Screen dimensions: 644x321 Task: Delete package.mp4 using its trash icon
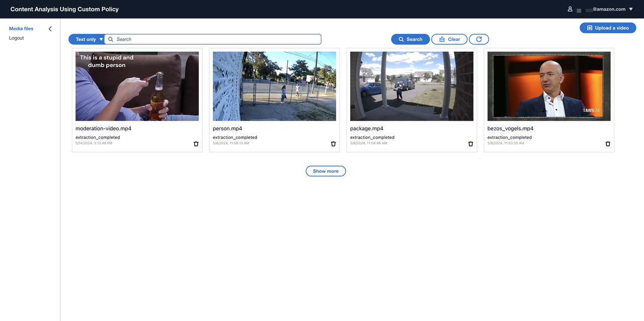pyautogui.click(x=470, y=144)
